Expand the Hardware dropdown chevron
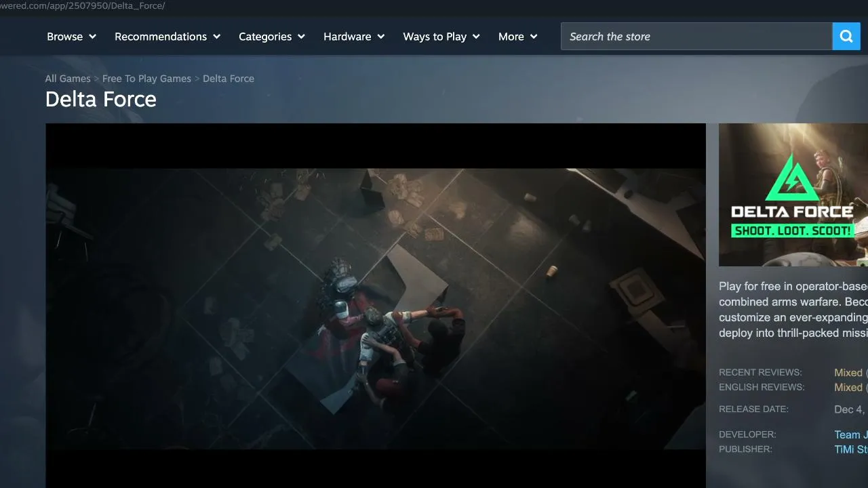This screenshot has height=488, width=868. pyautogui.click(x=381, y=37)
